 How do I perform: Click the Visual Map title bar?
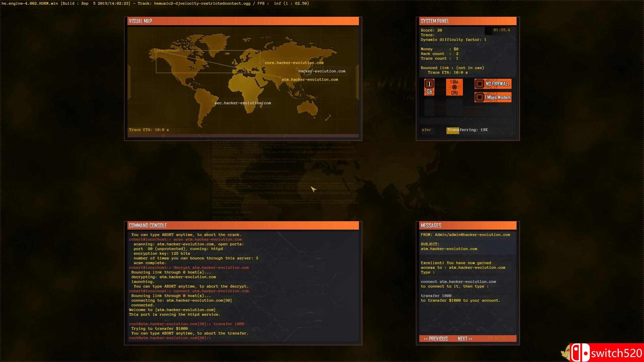(x=243, y=21)
